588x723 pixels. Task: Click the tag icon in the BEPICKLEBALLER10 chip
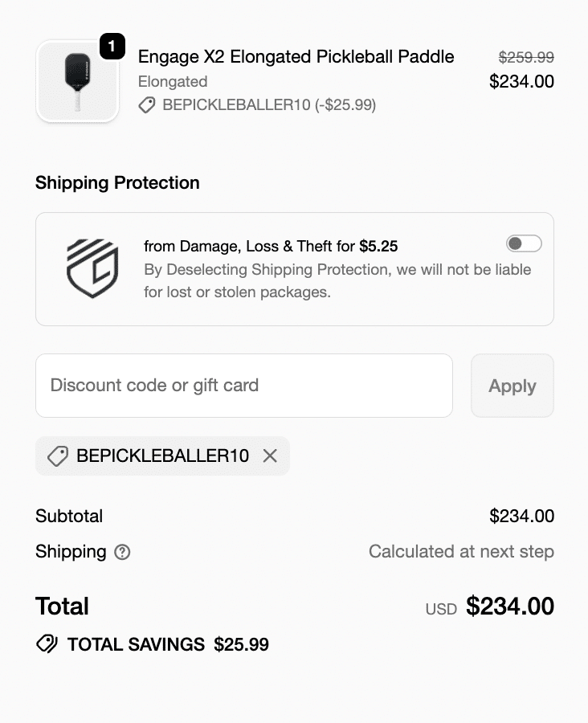(x=58, y=456)
